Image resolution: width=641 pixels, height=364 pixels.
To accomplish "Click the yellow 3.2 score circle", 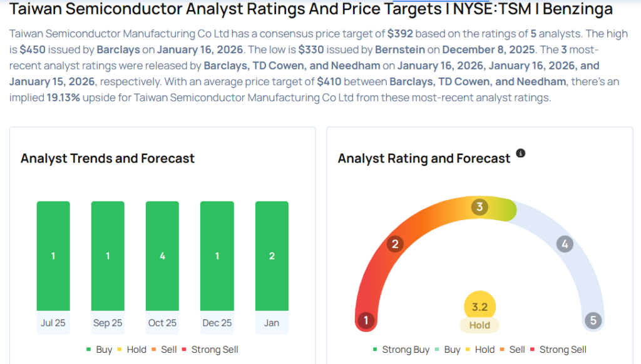I will click(479, 306).
